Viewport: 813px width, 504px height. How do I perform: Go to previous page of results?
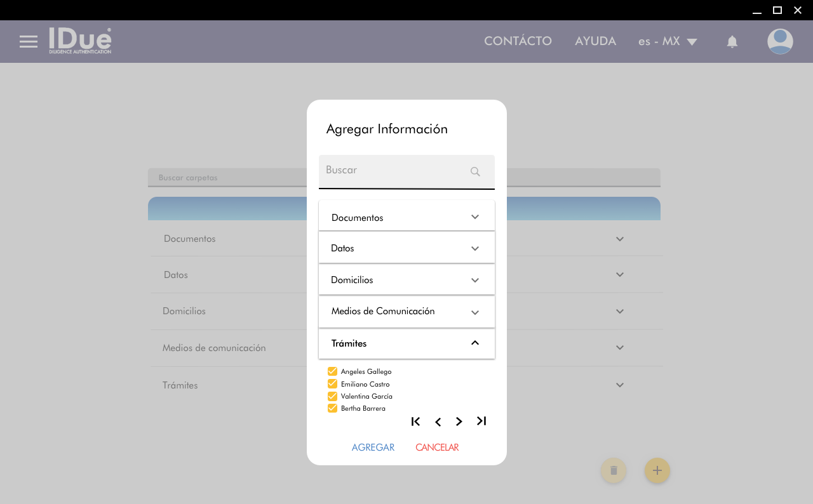tap(438, 422)
